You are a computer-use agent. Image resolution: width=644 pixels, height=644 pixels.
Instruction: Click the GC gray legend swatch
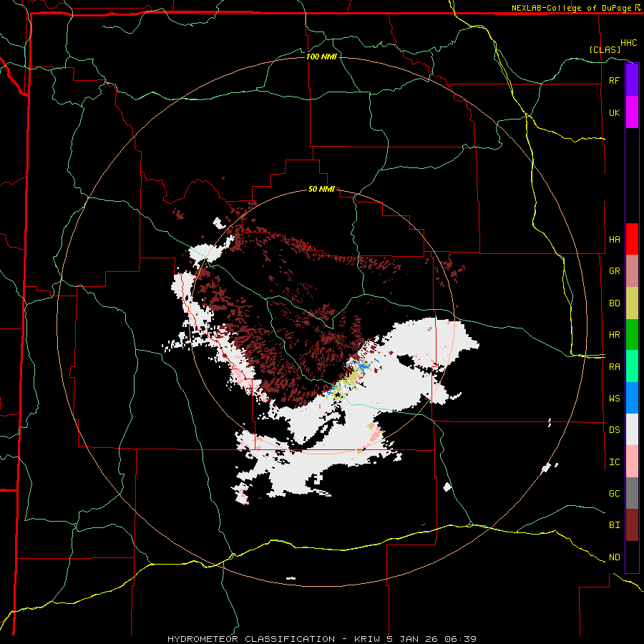[x=632, y=493]
